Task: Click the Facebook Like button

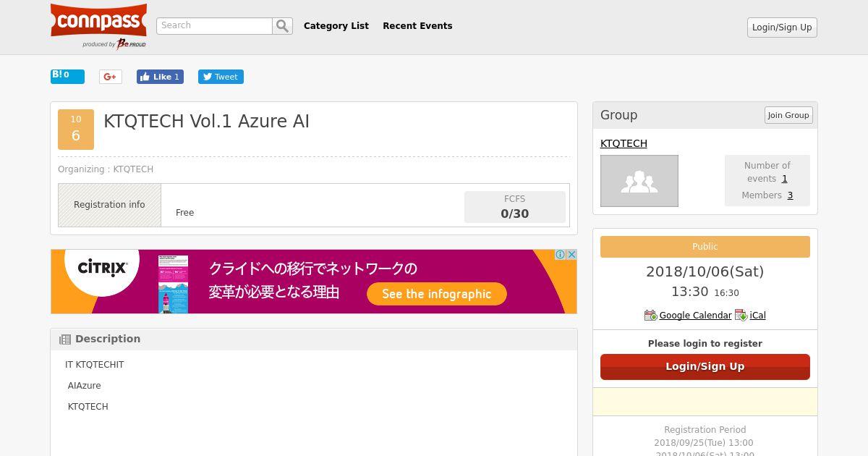Action: (160, 77)
